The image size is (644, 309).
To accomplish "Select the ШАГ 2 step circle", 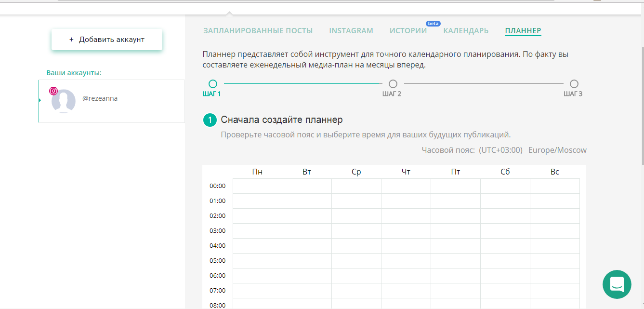I will click(x=393, y=83).
